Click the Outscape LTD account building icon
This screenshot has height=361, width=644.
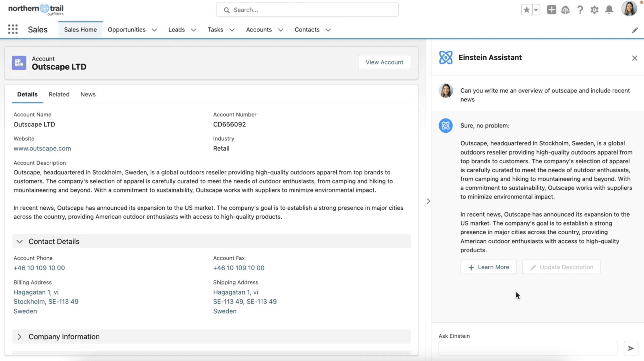coord(19,63)
